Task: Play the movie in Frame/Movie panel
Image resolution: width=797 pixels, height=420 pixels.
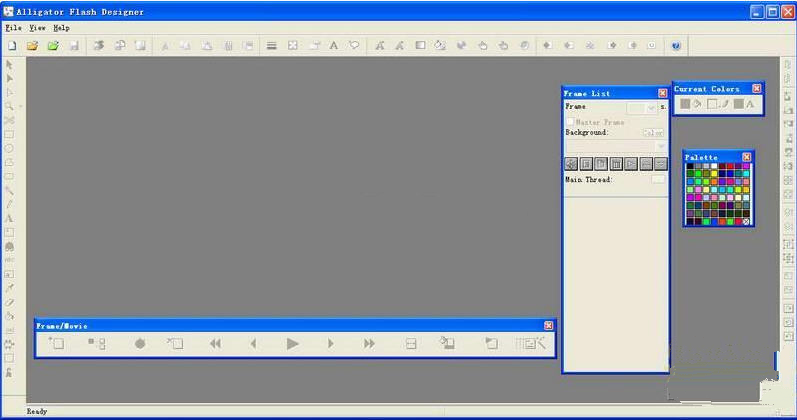Action: (292, 344)
